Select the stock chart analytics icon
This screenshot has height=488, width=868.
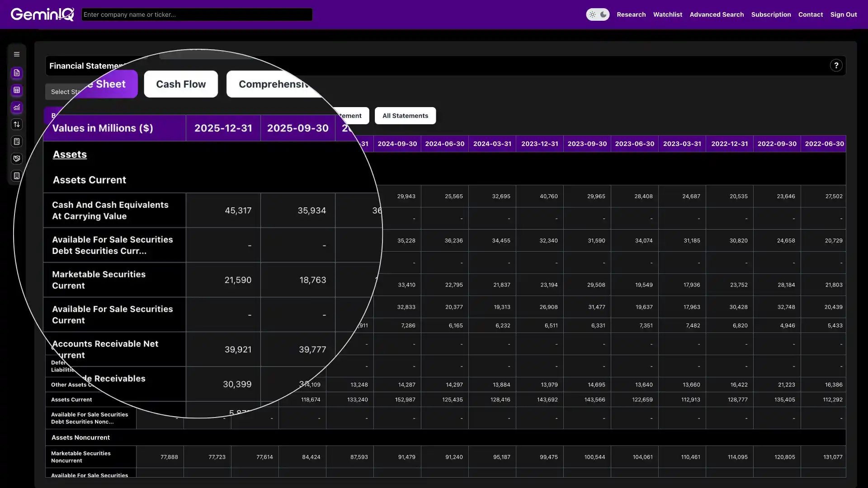click(17, 108)
